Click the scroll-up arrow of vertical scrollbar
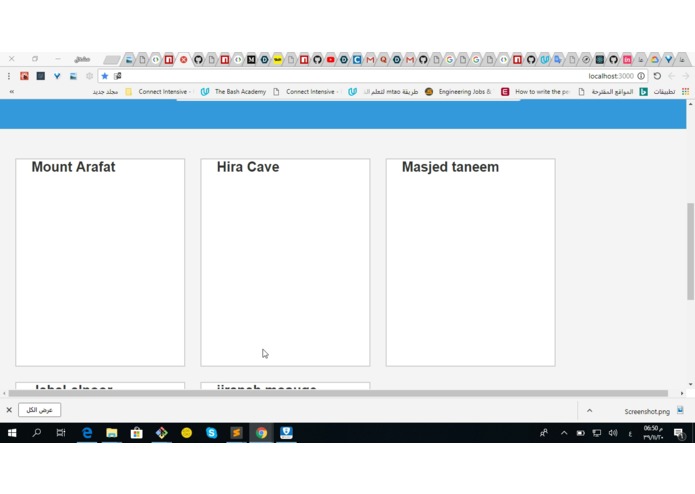 tap(690, 104)
